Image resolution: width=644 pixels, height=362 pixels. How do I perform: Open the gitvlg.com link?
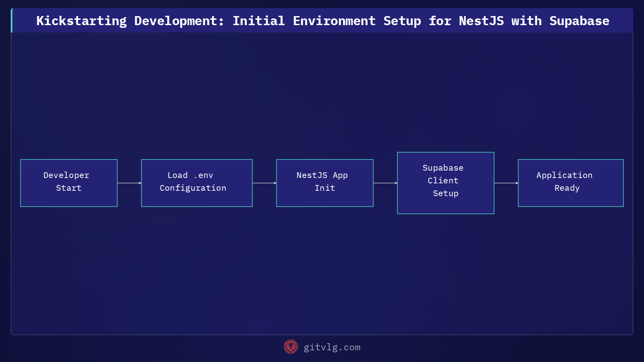(332, 347)
